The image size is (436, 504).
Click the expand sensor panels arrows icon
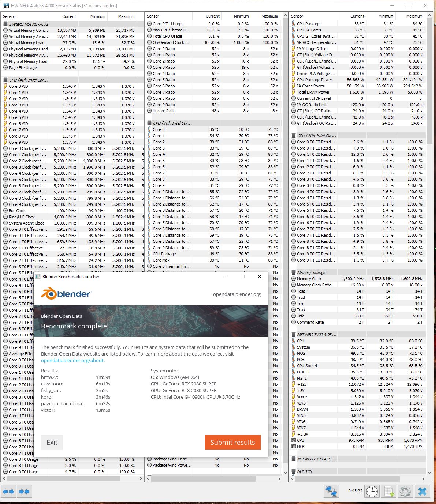click(8, 492)
